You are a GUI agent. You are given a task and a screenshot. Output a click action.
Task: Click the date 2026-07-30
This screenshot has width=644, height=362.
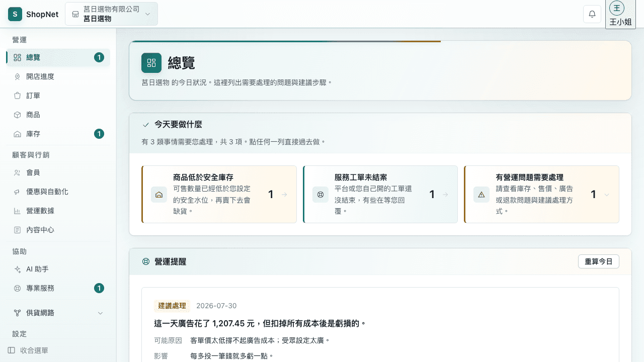coord(216,306)
